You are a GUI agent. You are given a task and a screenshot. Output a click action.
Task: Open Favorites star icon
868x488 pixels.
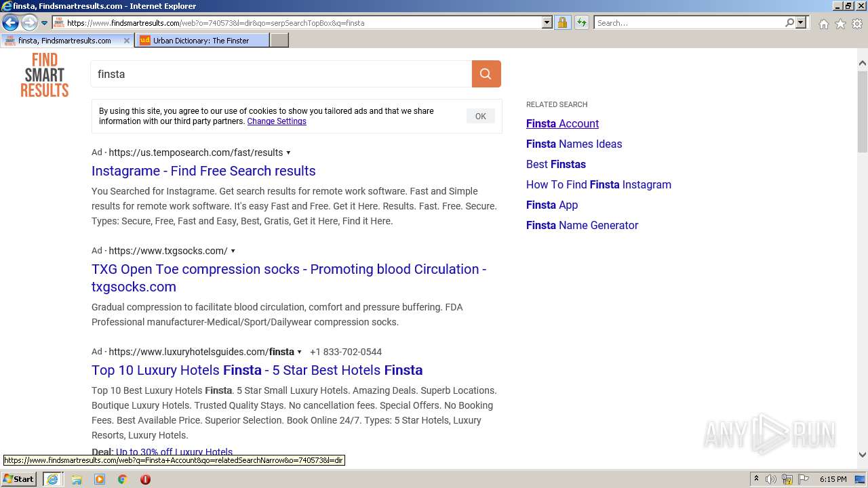pos(840,24)
